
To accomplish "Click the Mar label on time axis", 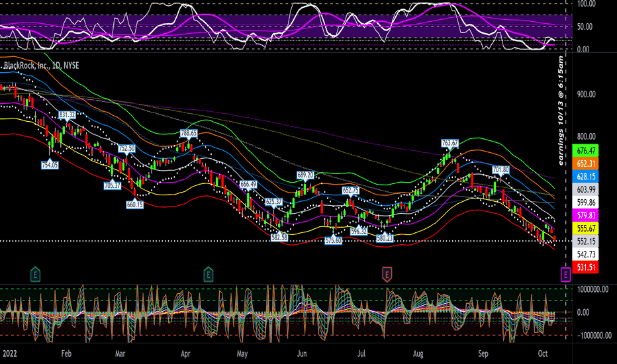I will pos(120,353).
